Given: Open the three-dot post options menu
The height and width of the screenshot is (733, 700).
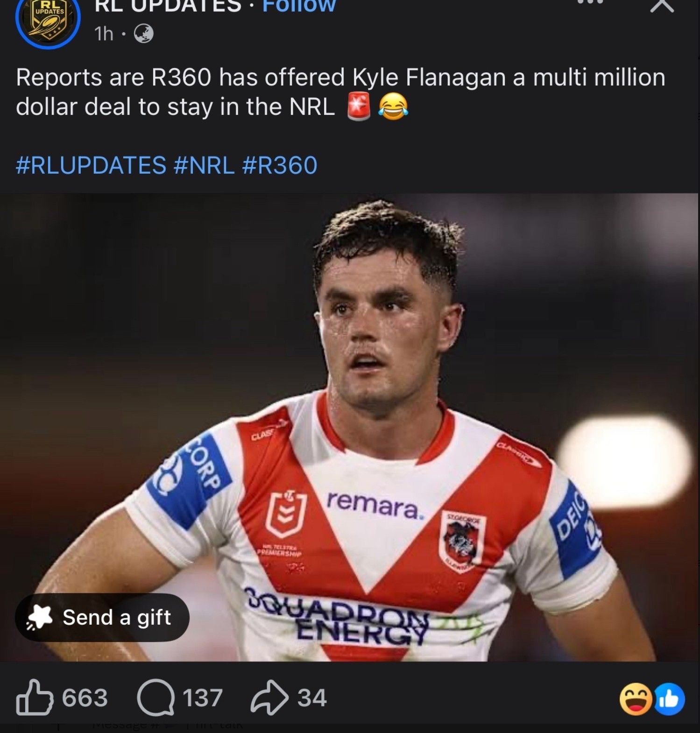Looking at the screenshot, I should point(591,3).
